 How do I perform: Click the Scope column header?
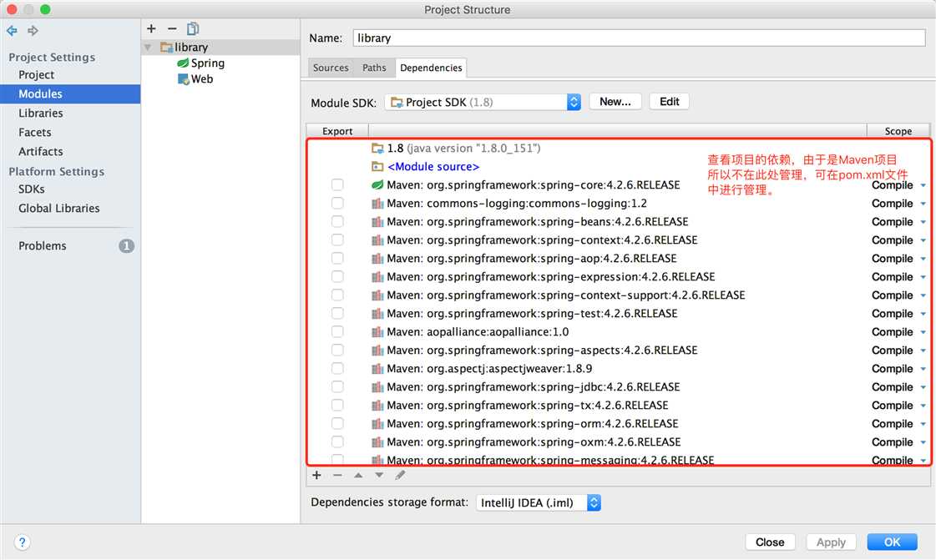tap(898, 131)
